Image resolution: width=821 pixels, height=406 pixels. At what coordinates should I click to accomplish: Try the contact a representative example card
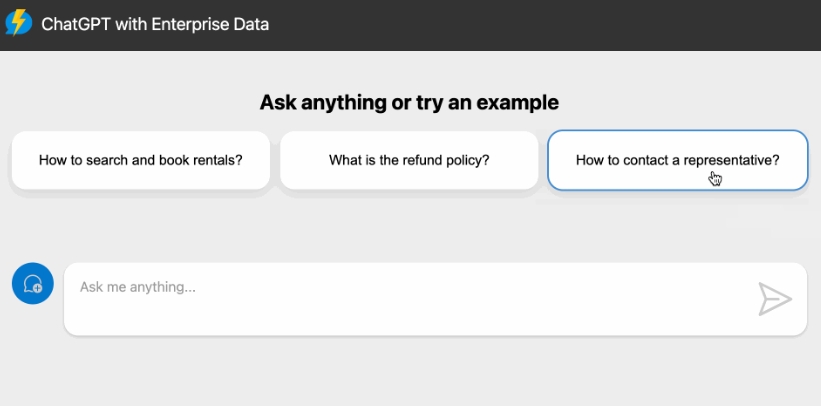[x=677, y=160]
